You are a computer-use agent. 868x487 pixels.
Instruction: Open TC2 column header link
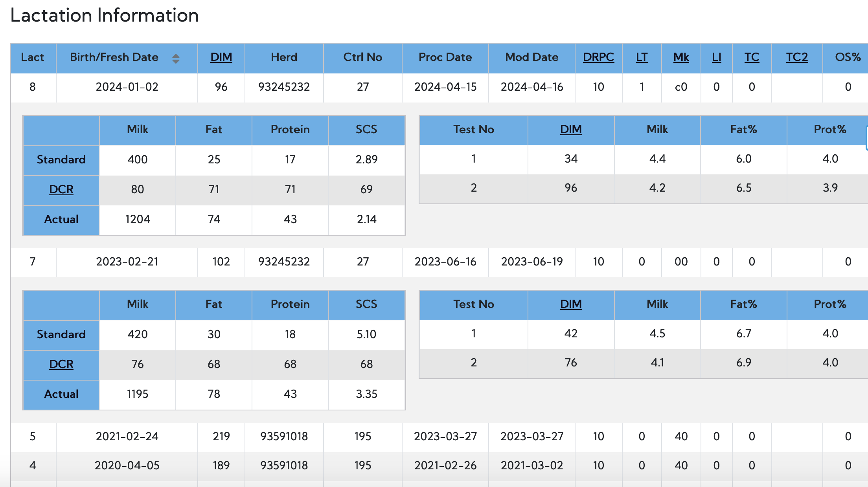point(797,57)
